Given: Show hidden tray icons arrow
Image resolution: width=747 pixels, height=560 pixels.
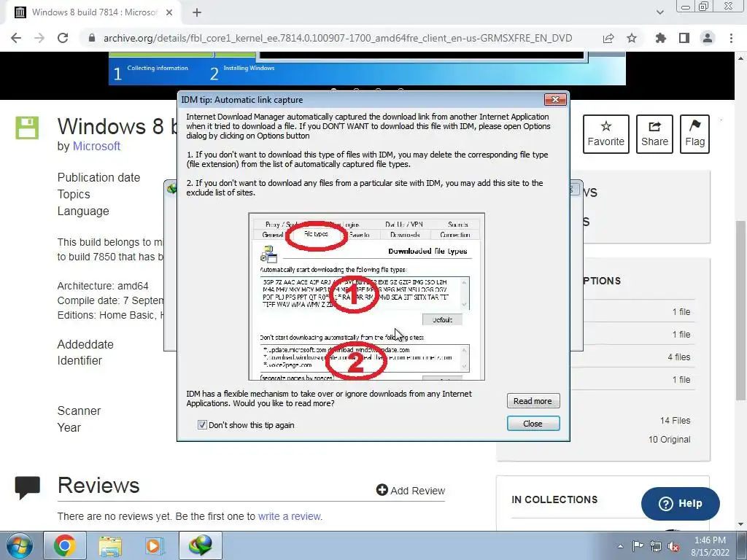Looking at the screenshot, I should tap(620, 546).
